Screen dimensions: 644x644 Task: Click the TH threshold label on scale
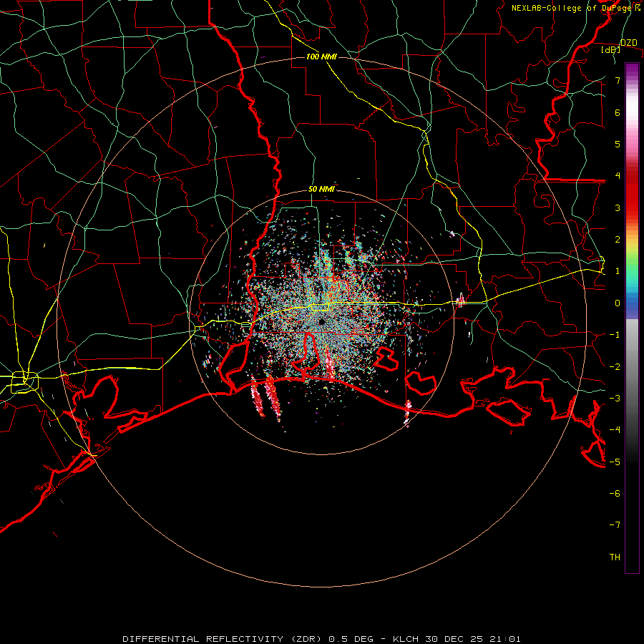pyautogui.click(x=615, y=557)
